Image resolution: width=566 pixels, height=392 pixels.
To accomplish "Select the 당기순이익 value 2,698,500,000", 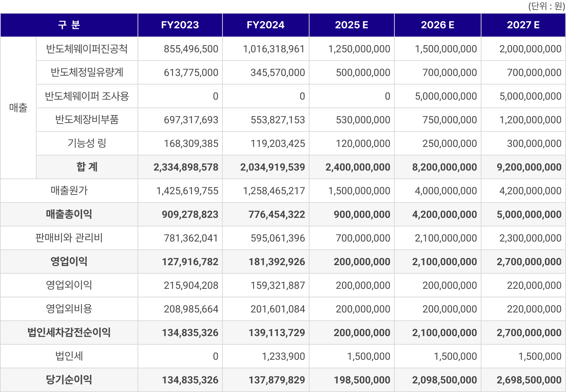I will click(x=529, y=380).
